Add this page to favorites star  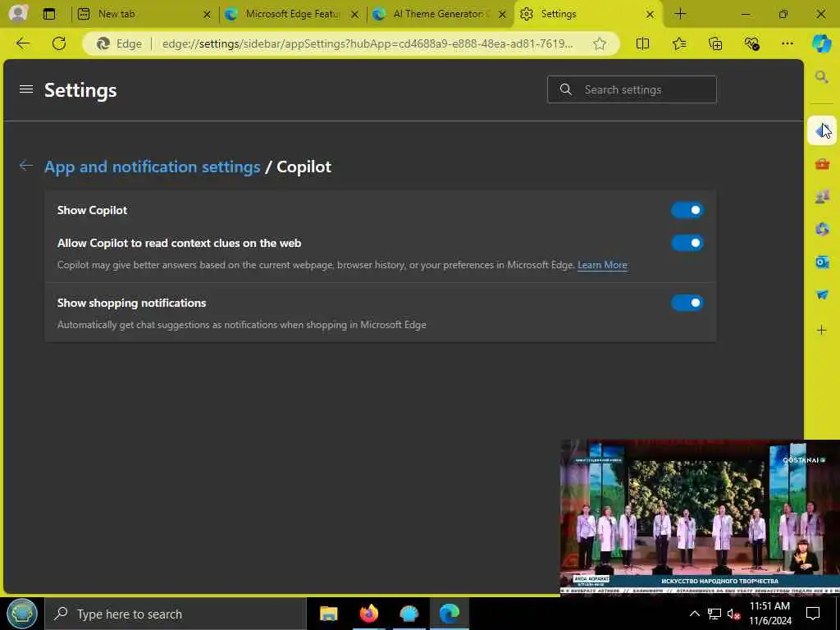600,43
